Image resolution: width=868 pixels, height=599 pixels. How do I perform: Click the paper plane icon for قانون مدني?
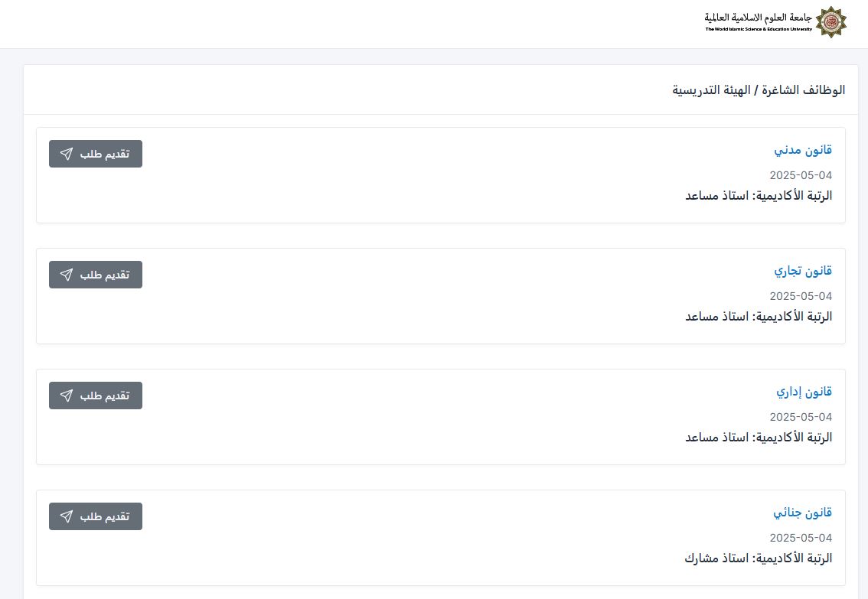[67, 154]
